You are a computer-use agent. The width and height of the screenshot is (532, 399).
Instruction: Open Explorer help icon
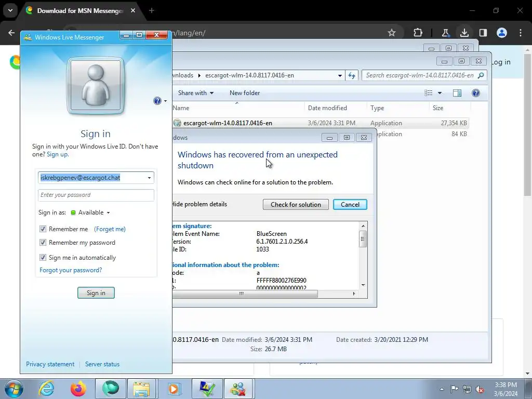(476, 93)
